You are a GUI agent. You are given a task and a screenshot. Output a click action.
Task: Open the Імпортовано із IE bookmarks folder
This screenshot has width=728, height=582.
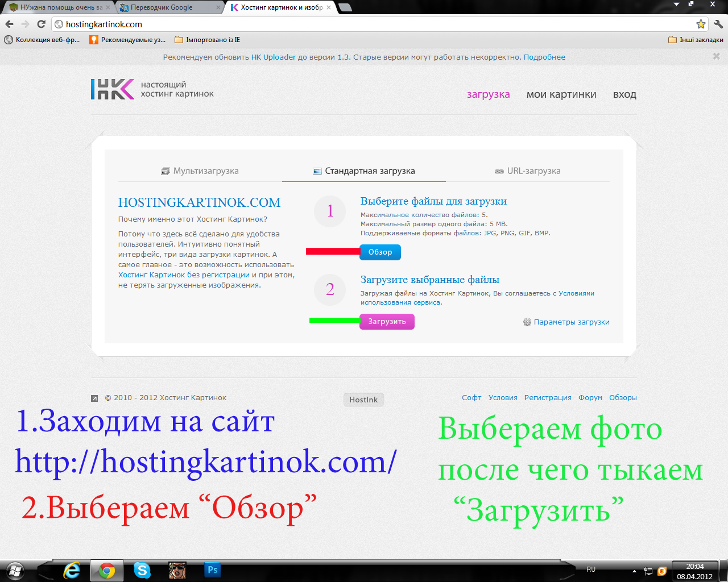[x=208, y=40]
